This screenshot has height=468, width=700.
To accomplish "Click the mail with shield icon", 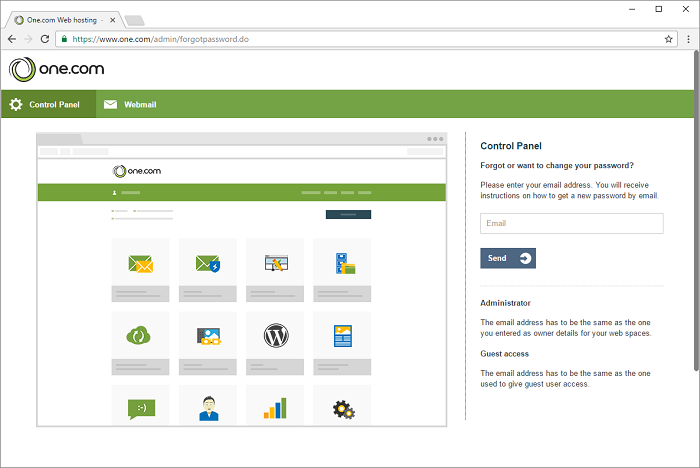I will coord(208,263).
